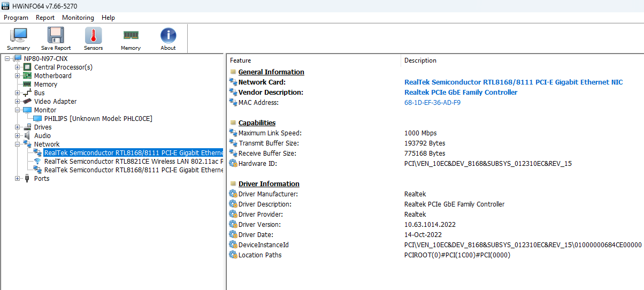Click the MAC address 68-1D-EF-36-AD-F9

click(432, 102)
